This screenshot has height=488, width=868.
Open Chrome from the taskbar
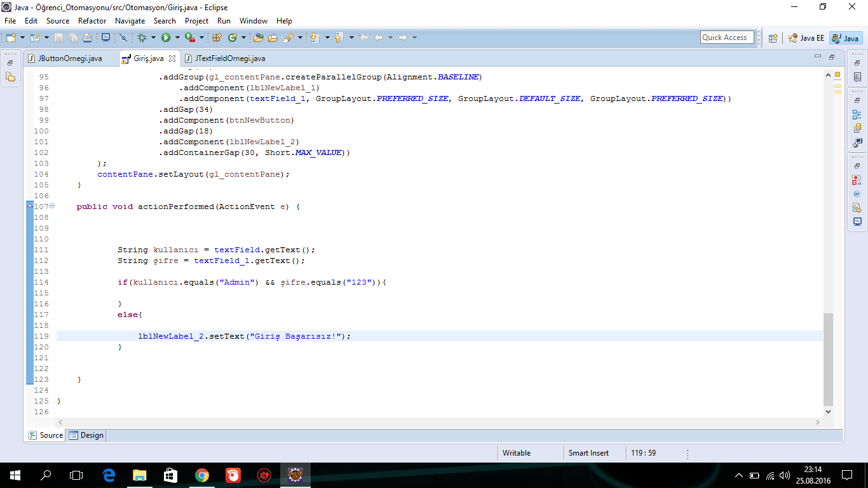coord(202,475)
